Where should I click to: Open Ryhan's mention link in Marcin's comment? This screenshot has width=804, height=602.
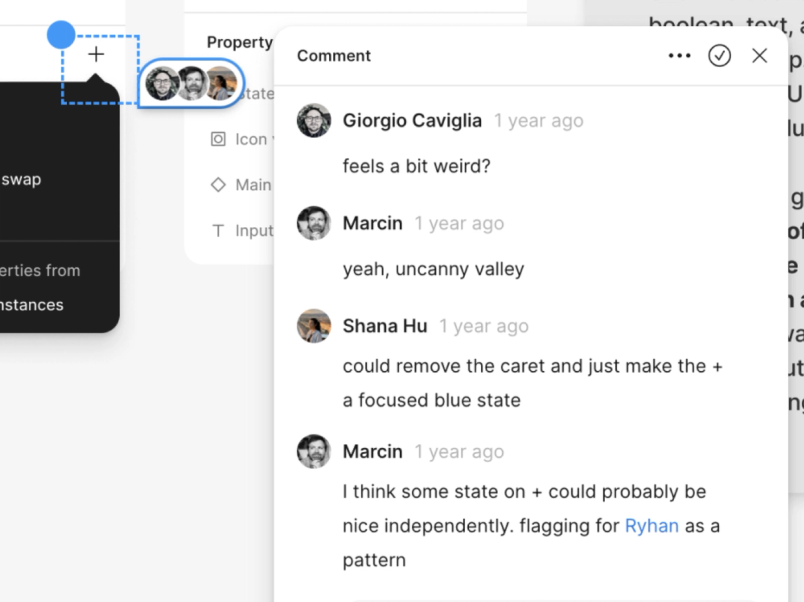(x=651, y=525)
